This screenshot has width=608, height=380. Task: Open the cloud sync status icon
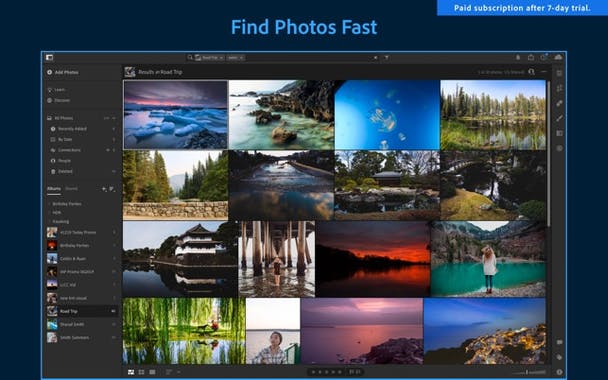pos(558,57)
